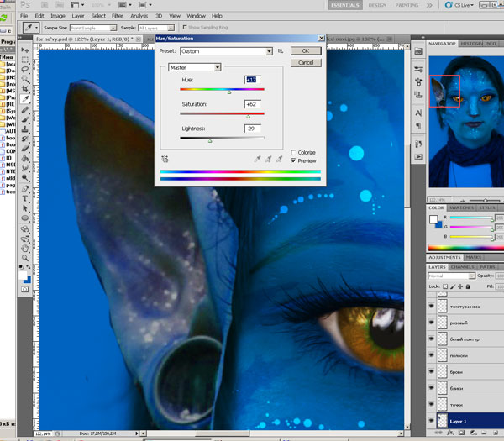Select the Move tool in toolbox
This screenshot has height=441, width=504.
25,50
